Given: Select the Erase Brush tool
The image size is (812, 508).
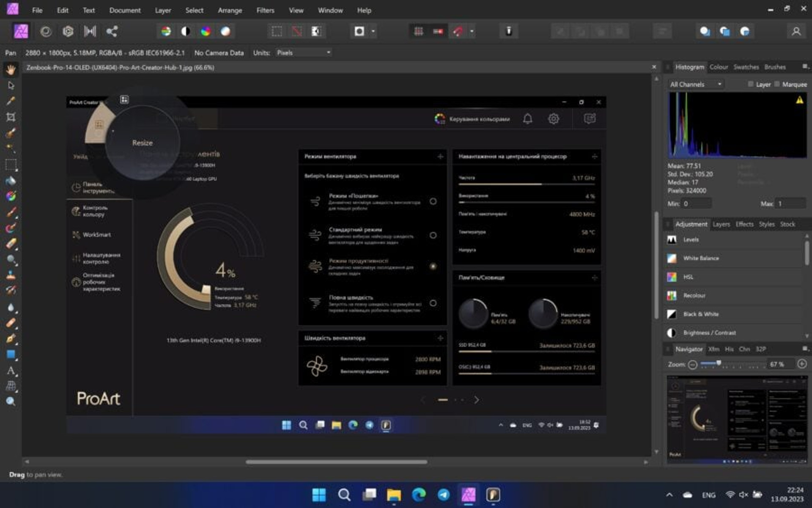Looking at the screenshot, I should tap(11, 244).
